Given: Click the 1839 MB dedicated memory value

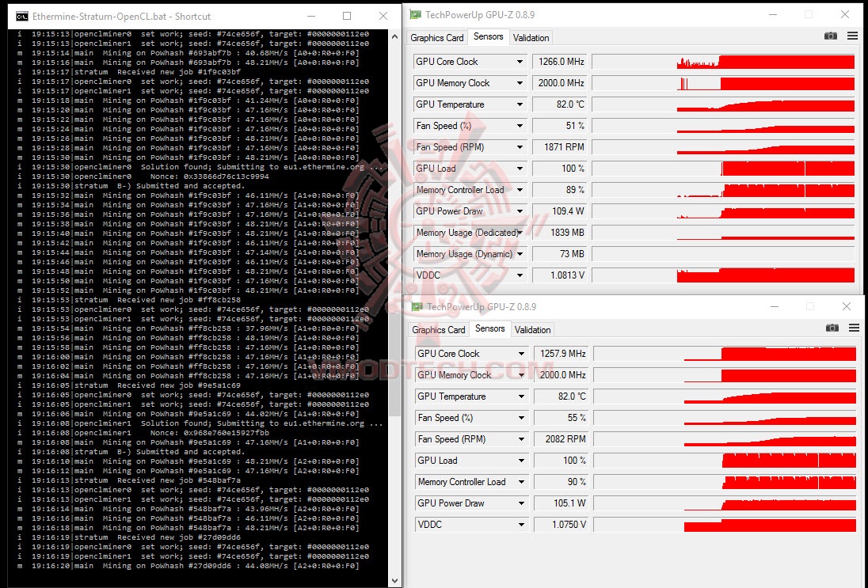Looking at the screenshot, I should 559,233.
